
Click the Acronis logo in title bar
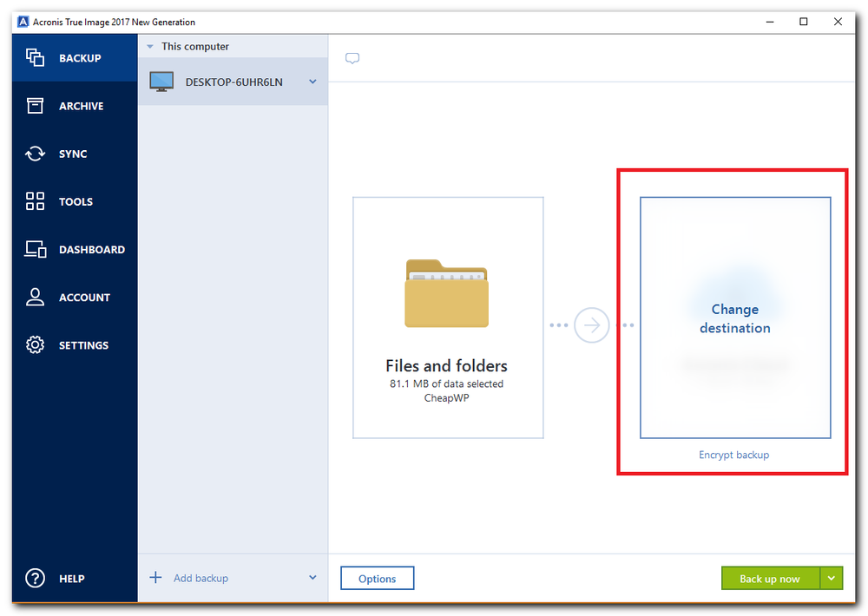[23, 22]
